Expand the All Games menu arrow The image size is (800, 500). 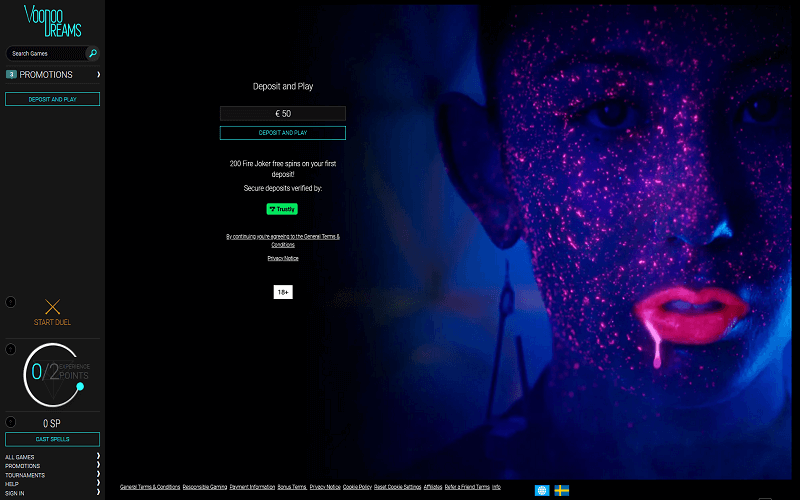(98, 457)
